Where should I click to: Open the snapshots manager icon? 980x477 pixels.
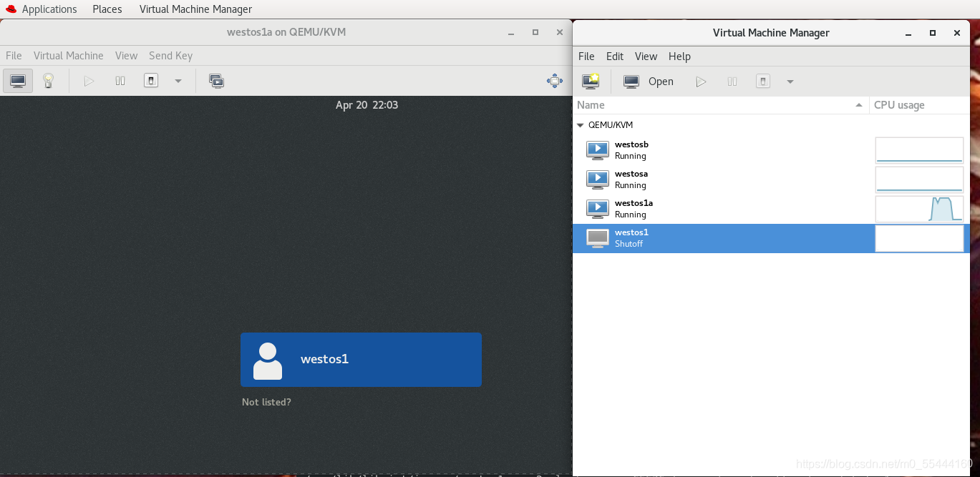(x=217, y=81)
